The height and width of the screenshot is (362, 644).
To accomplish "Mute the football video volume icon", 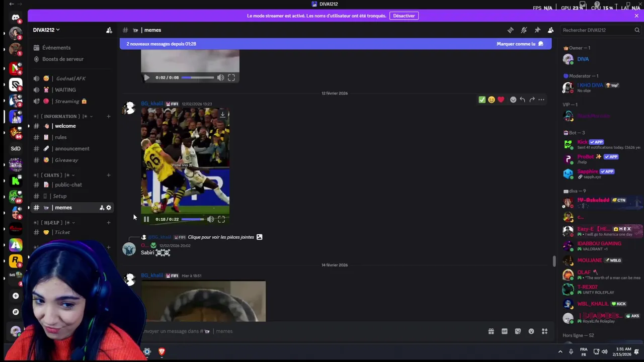I will [210, 219].
